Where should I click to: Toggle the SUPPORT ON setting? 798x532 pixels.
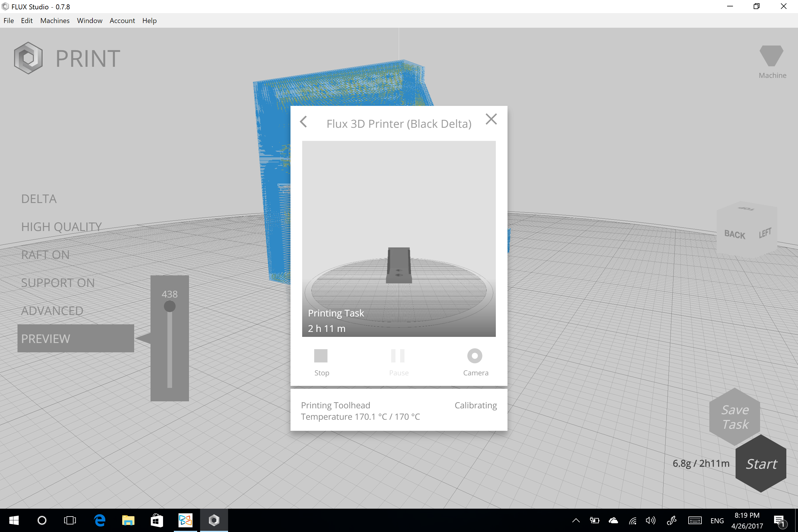pyautogui.click(x=58, y=283)
